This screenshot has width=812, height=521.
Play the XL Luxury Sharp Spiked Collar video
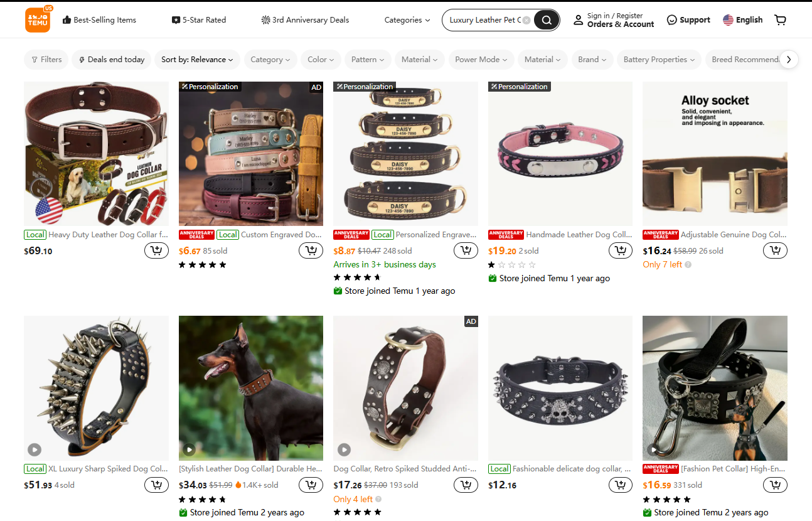pos(35,449)
